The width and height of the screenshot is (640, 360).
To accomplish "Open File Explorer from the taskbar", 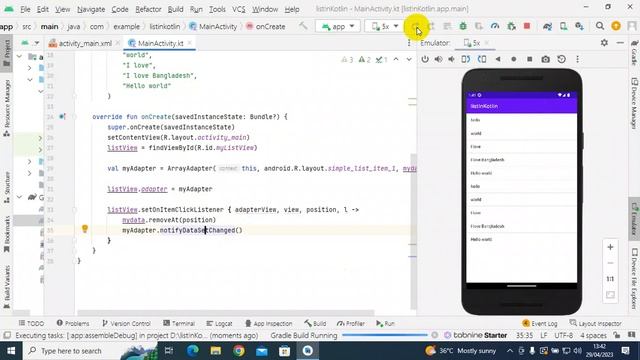I will 216,351.
